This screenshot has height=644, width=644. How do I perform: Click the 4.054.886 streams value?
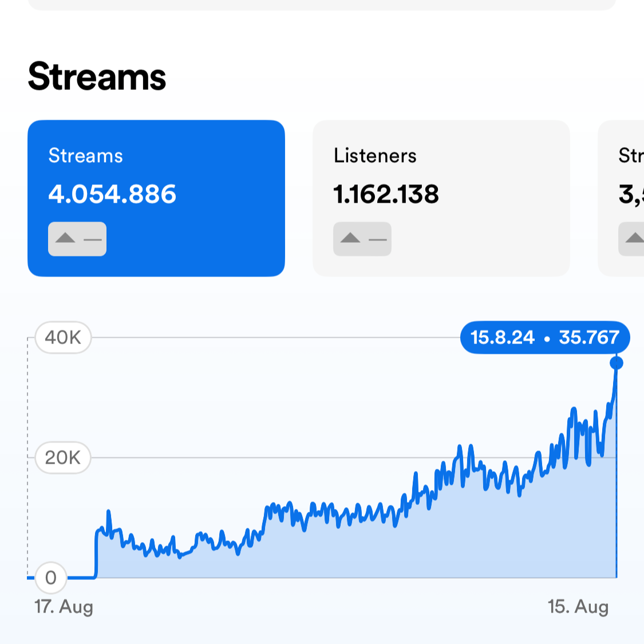pyautogui.click(x=112, y=194)
